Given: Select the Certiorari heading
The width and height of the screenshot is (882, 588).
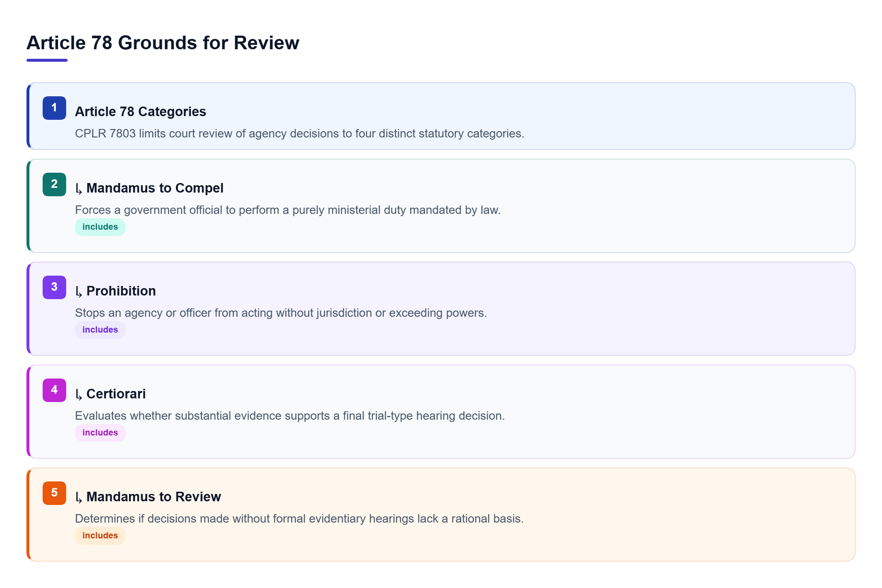Looking at the screenshot, I should (116, 394).
